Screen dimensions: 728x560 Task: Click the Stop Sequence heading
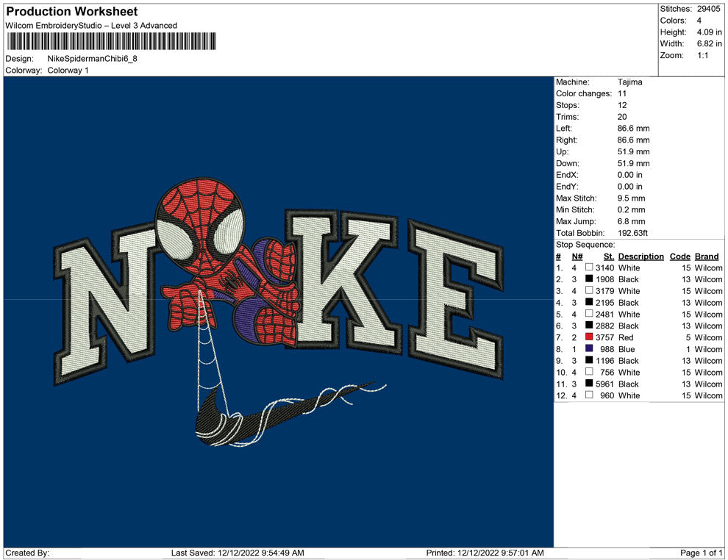pos(585,245)
